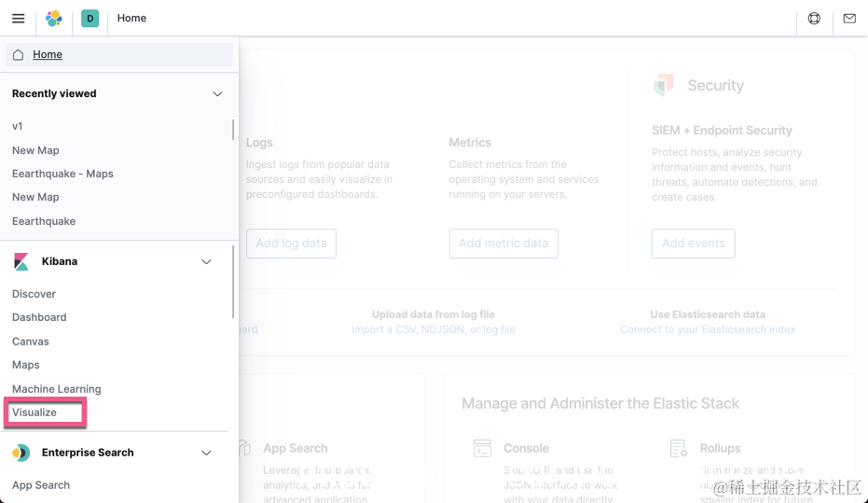The image size is (868, 503).
Task: Go to Home link in sidebar
Action: point(48,54)
